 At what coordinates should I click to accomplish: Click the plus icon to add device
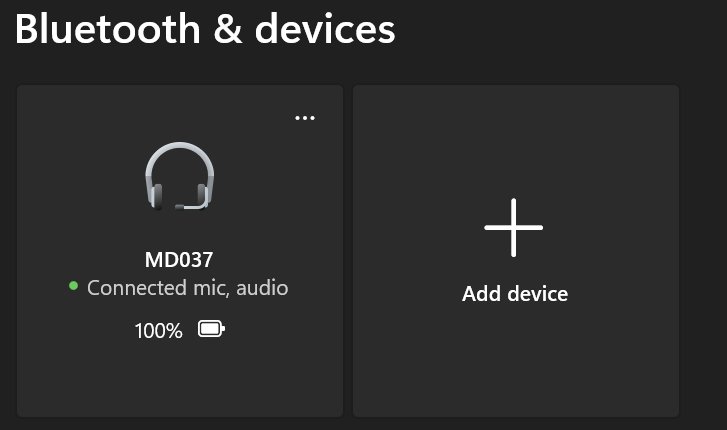pos(513,227)
